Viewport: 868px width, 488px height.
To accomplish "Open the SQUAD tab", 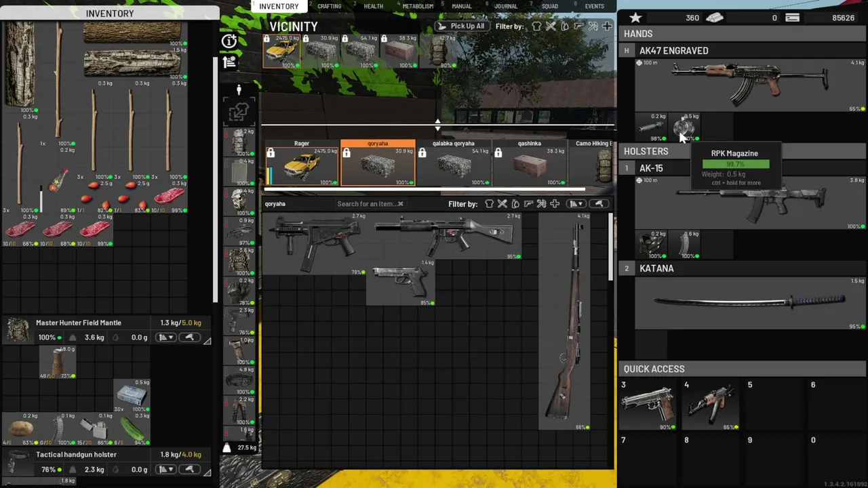I will 550,6.
